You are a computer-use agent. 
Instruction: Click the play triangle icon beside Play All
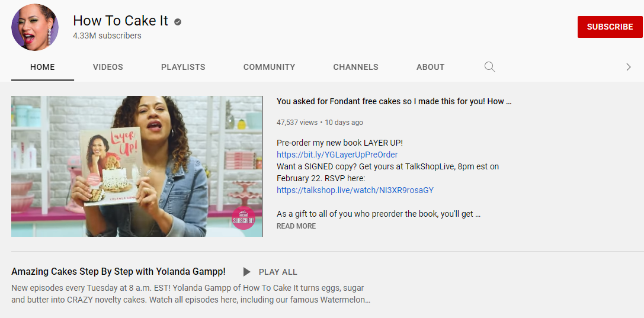pos(246,272)
